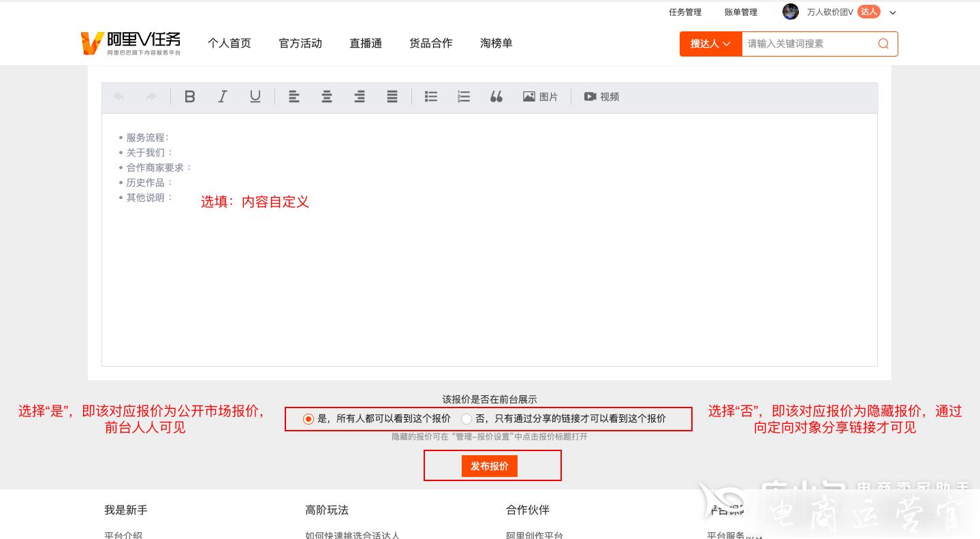Justify the text
Image resolution: width=980 pixels, height=539 pixels.
click(x=392, y=97)
